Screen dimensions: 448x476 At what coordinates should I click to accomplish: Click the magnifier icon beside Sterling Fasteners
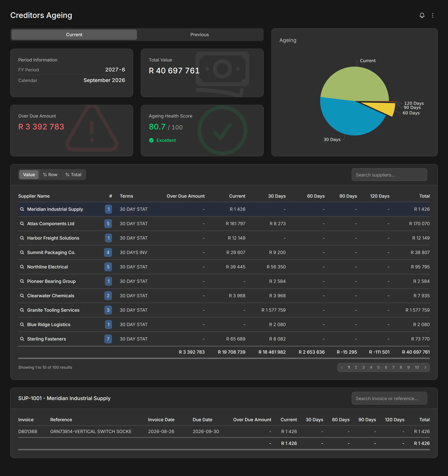pos(22,339)
